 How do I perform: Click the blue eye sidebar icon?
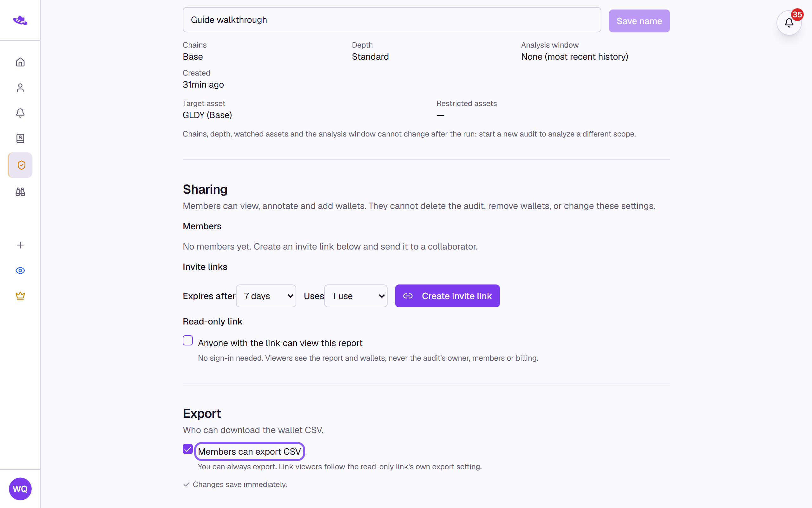(x=20, y=271)
